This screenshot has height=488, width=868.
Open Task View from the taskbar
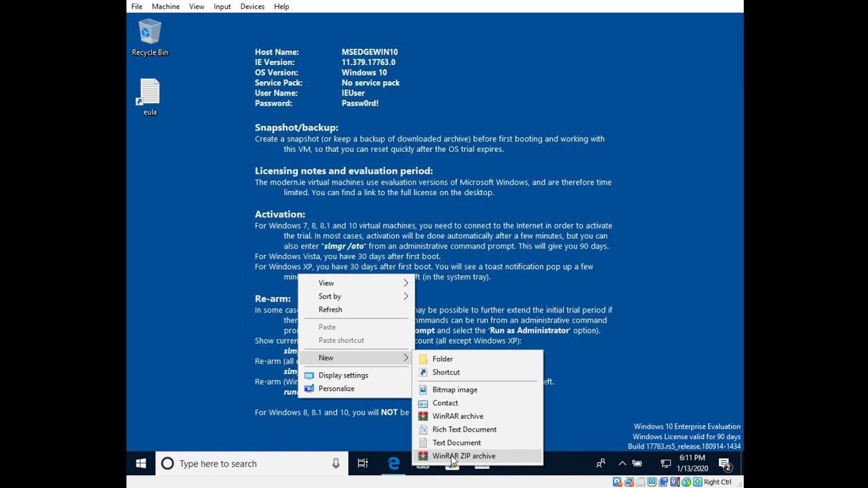pyautogui.click(x=363, y=464)
